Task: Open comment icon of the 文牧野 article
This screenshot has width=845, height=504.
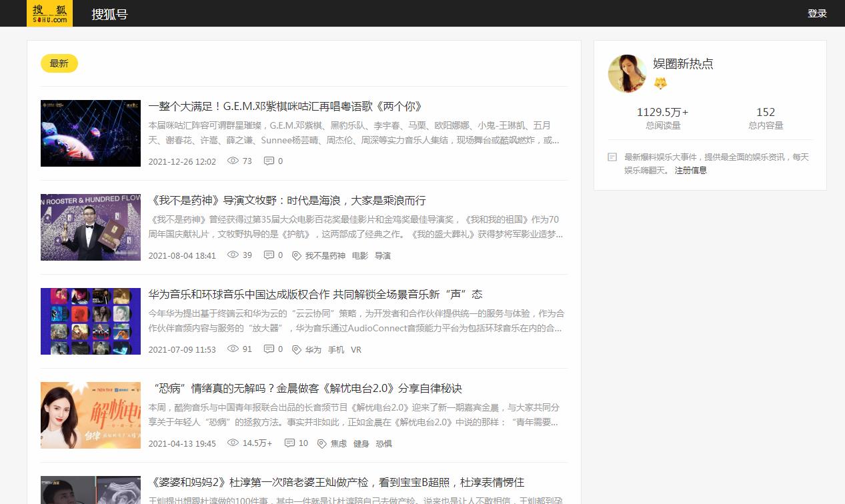Action: click(269, 255)
